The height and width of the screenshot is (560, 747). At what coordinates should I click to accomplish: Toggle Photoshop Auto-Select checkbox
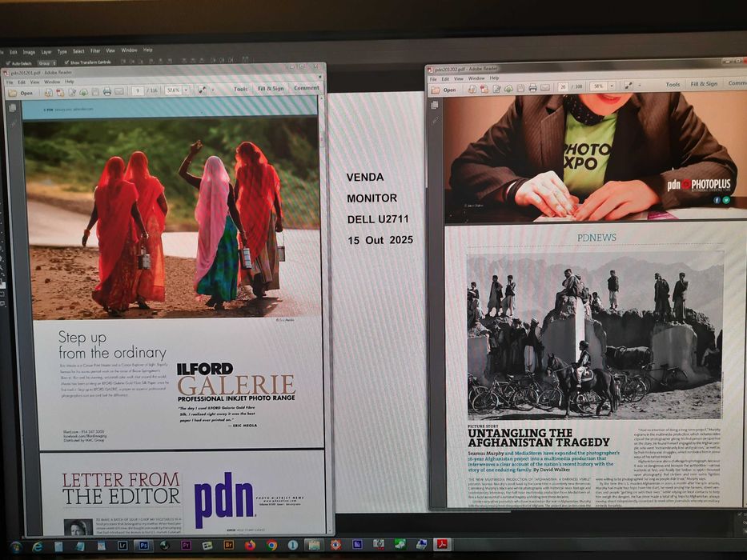point(8,63)
